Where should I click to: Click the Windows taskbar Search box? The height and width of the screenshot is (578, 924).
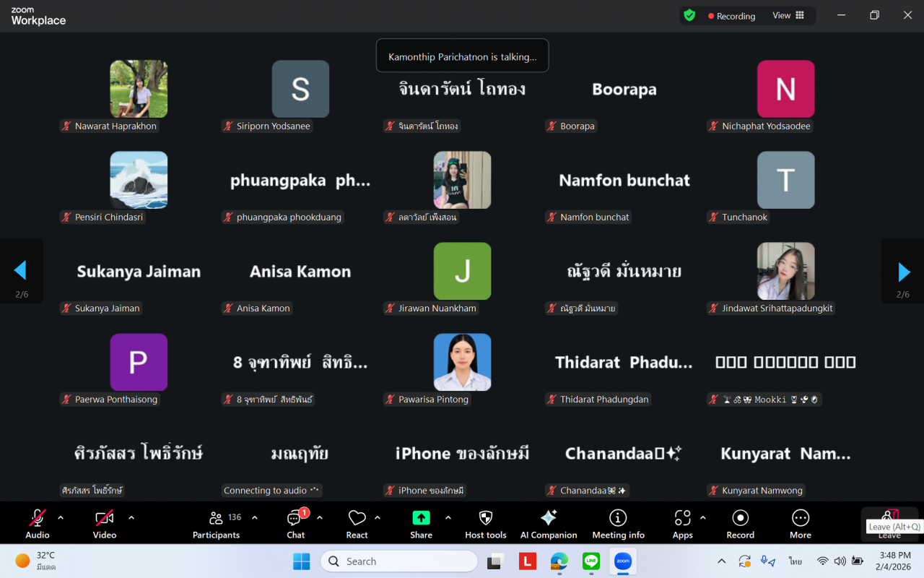point(399,561)
